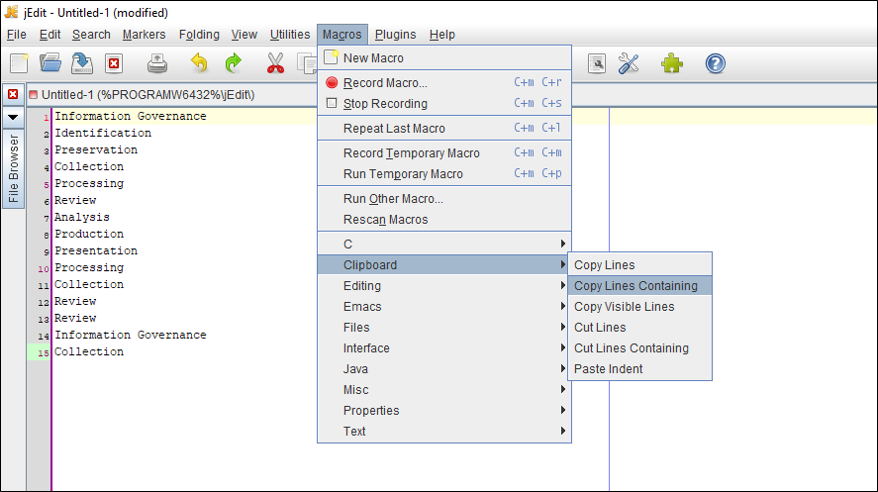Expand the Emacs macros submenu
Screen dimensions: 878x492
[x=445, y=307]
